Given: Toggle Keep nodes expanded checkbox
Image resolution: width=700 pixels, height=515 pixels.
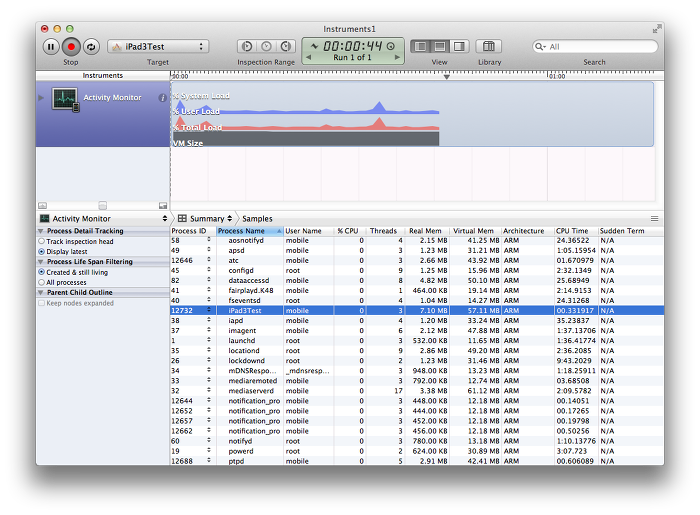Looking at the screenshot, I should pyautogui.click(x=42, y=303).
